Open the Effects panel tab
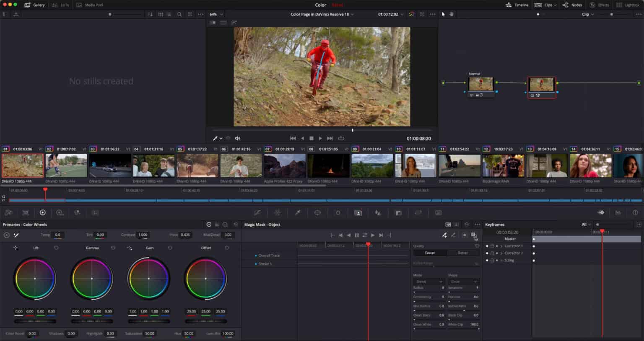 point(599,5)
